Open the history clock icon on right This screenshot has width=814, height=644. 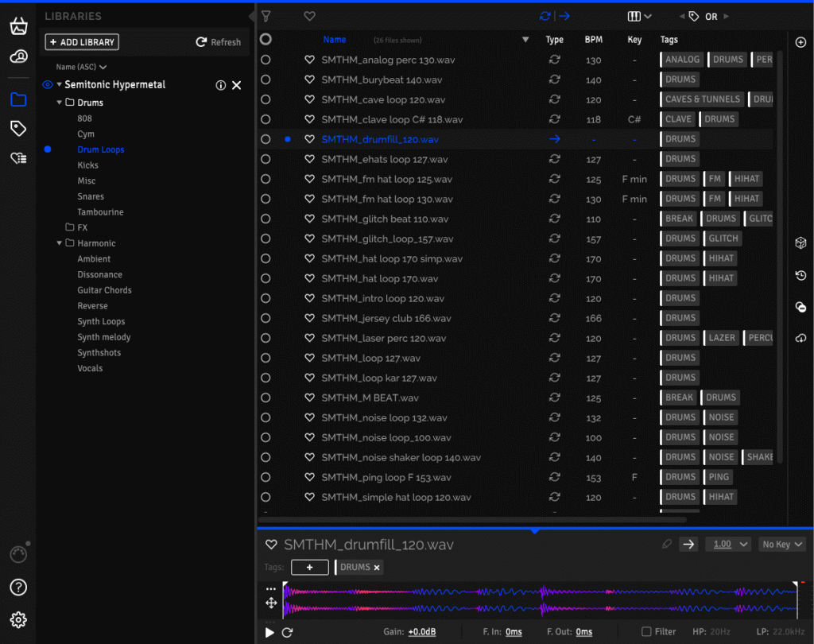[800, 275]
